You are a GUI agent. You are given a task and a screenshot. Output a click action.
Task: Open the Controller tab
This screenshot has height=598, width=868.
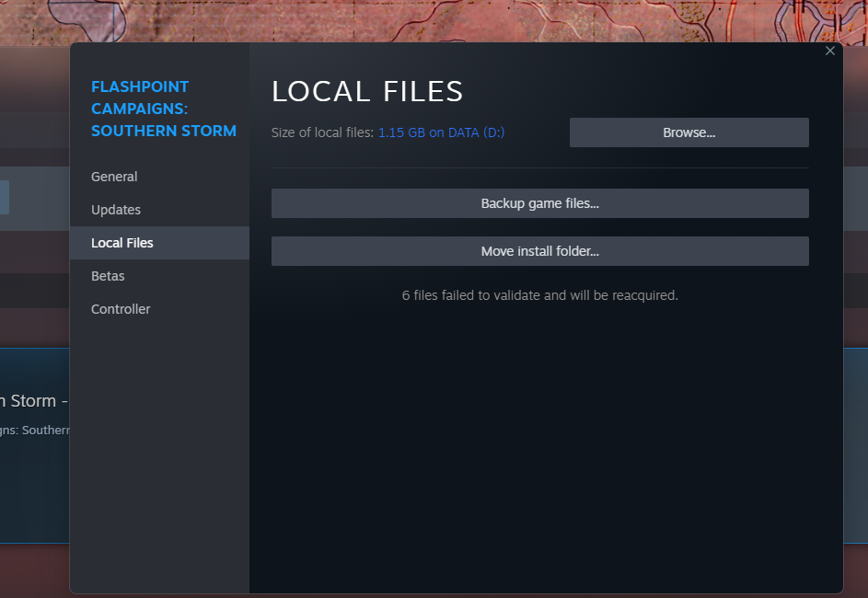click(x=159, y=309)
